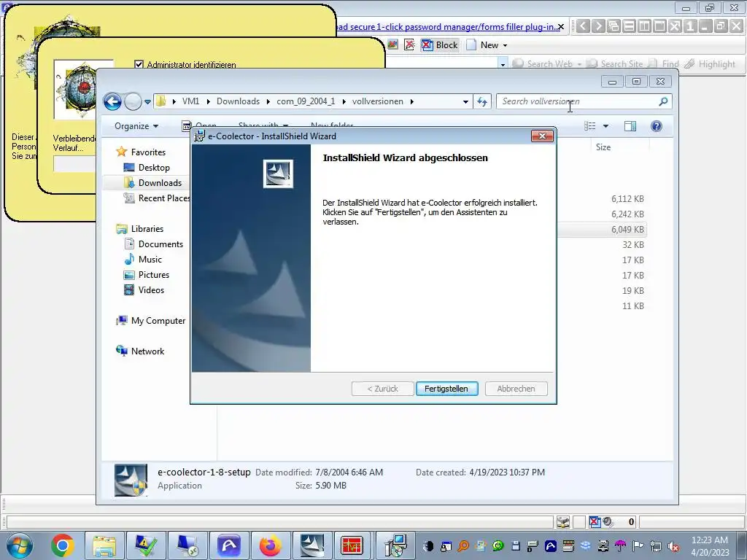
Task: Click the muted volume tray icon
Action: (x=673, y=546)
